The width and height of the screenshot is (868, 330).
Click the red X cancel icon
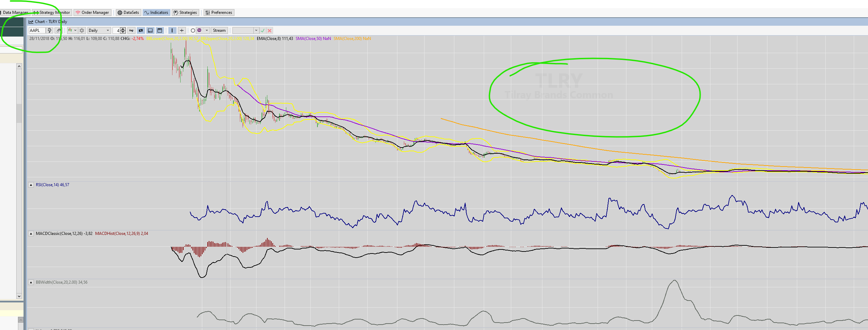pos(270,30)
